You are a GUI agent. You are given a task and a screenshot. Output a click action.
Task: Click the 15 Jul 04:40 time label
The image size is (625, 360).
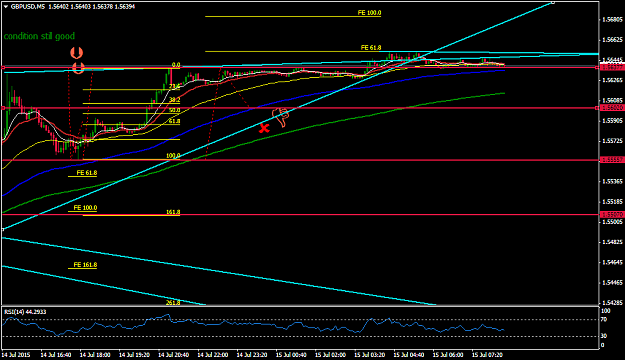409,354
